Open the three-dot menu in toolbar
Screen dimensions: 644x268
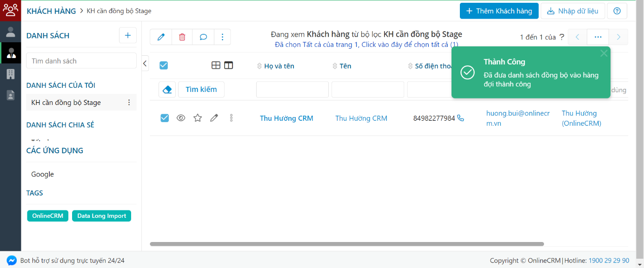click(222, 37)
